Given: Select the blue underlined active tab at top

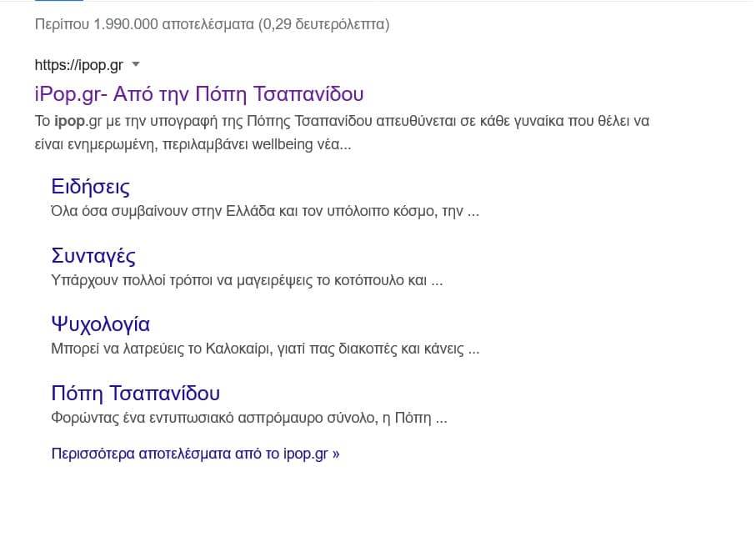Looking at the screenshot, I should pos(59,1).
